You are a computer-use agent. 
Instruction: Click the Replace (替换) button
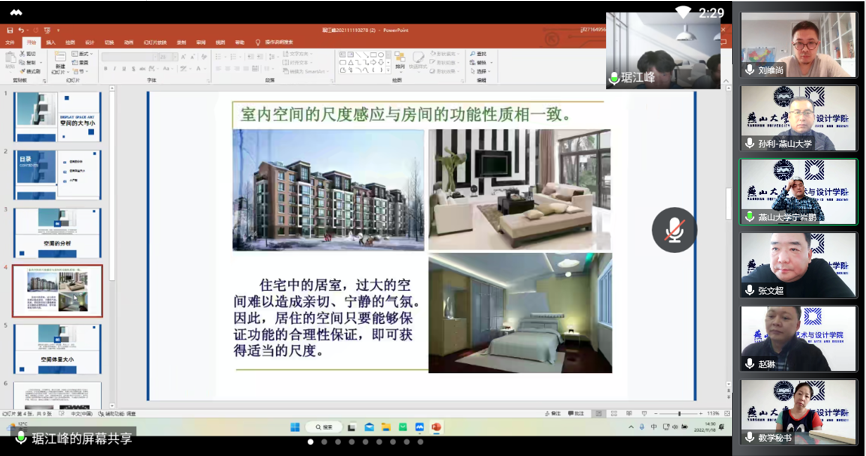pyautogui.click(x=480, y=62)
